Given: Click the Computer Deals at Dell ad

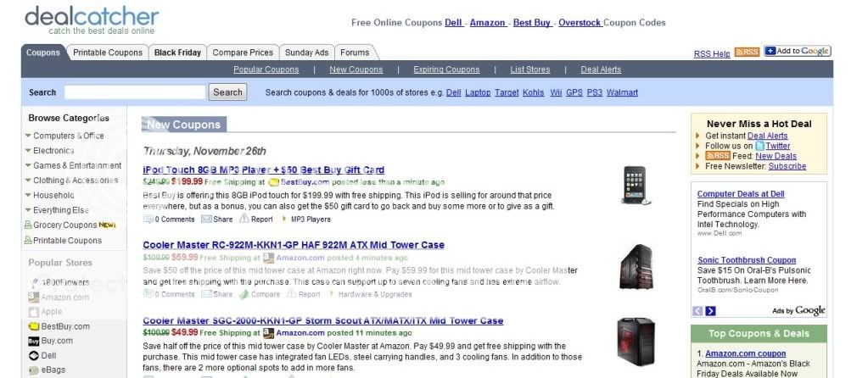Looking at the screenshot, I should click(741, 194).
